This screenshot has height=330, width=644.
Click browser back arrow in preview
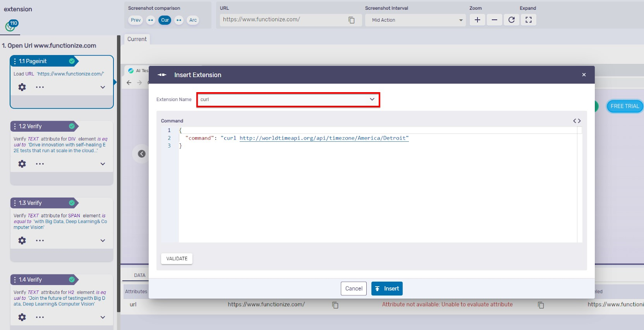click(x=129, y=82)
